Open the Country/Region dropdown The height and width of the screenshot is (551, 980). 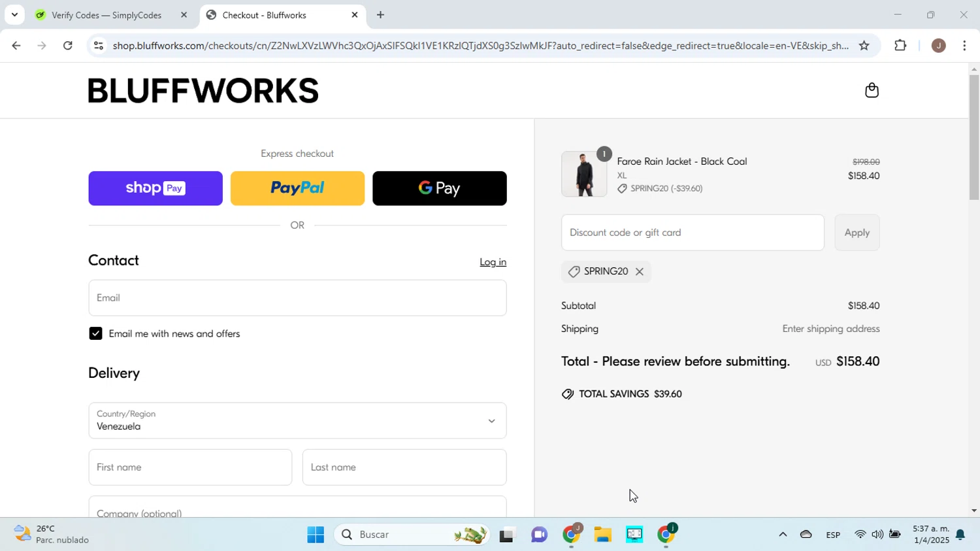pos(297,421)
